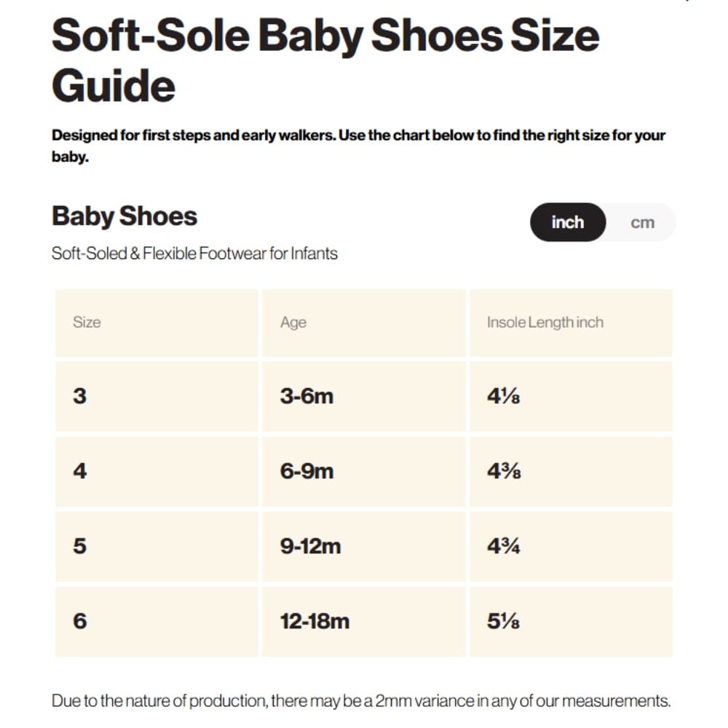This screenshot has width=728, height=728.
Task: Select the inch unit toggle
Action: pos(568,222)
